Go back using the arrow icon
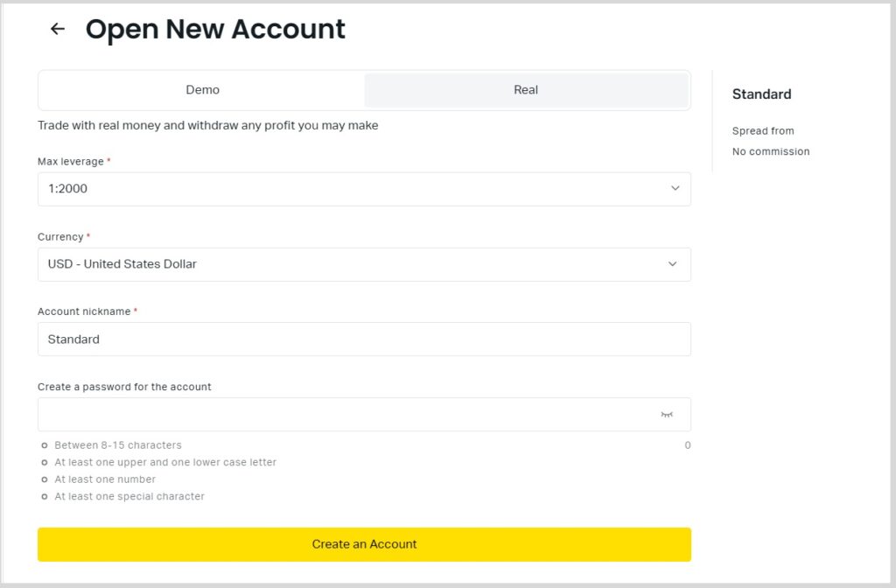Image resolution: width=896 pixels, height=588 pixels. tap(58, 29)
